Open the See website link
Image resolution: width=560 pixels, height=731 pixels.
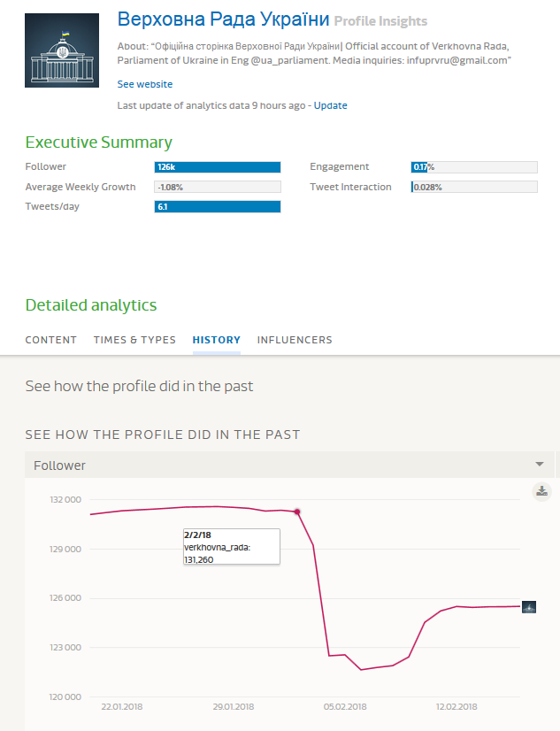145,84
